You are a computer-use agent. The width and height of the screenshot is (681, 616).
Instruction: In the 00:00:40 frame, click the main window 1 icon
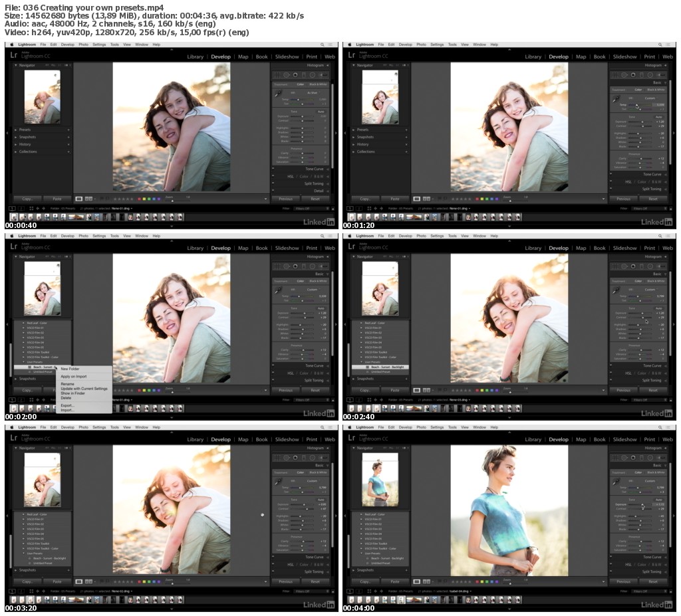pyautogui.click(x=12, y=209)
